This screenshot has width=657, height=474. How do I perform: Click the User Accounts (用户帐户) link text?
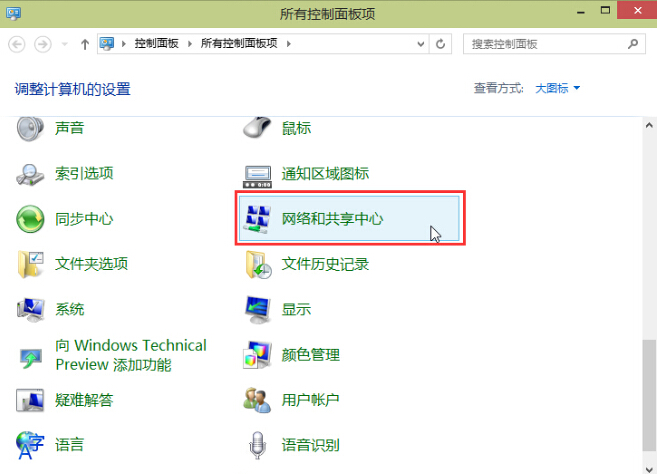310,400
